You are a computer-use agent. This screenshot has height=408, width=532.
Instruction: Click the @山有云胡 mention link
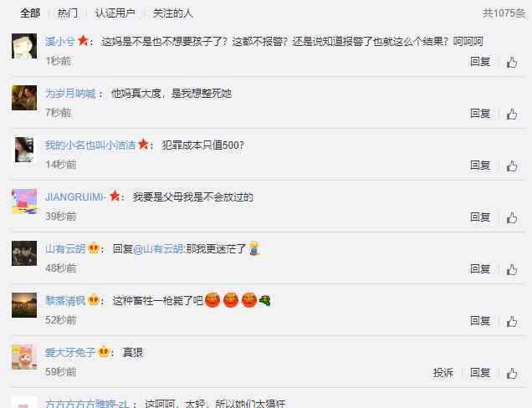pyautogui.click(x=158, y=249)
